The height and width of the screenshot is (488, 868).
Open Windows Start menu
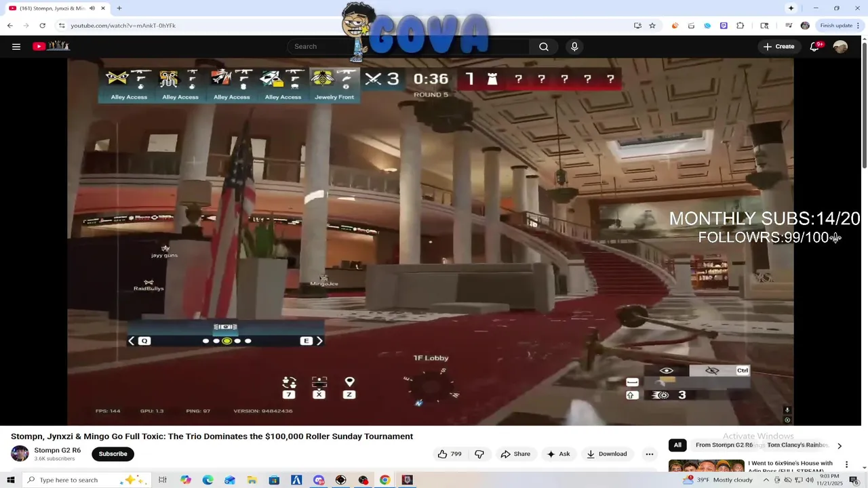coord(11,480)
